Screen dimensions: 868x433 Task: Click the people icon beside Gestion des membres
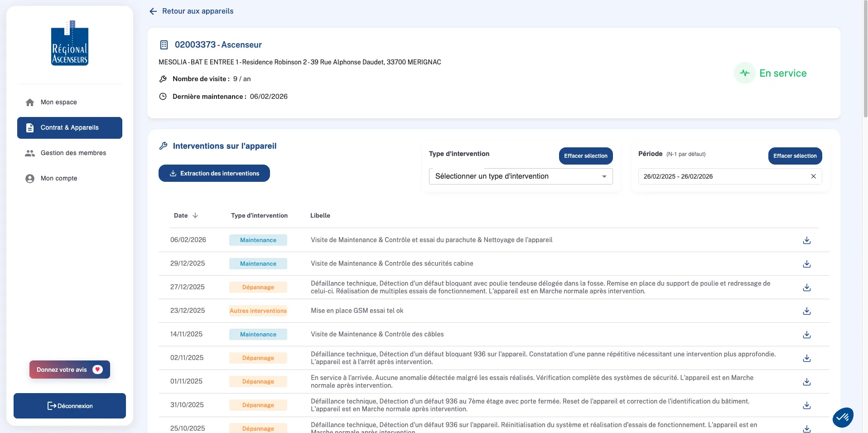click(x=29, y=153)
